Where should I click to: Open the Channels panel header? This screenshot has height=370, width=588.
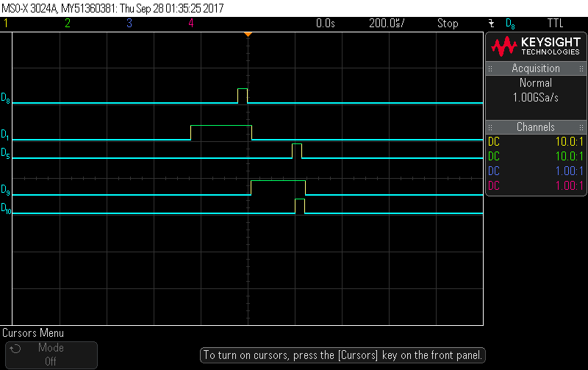[536, 127]
